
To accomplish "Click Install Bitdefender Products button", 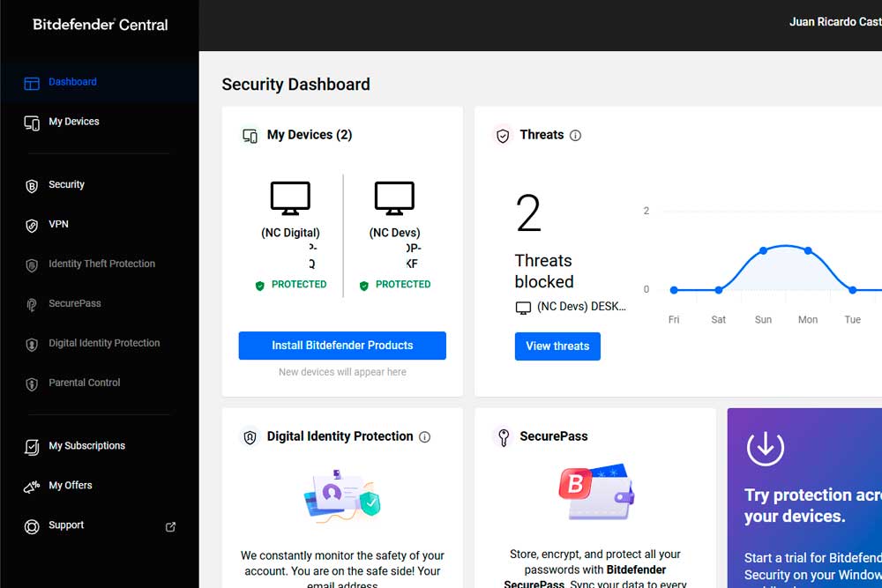I will coord(342,346).
